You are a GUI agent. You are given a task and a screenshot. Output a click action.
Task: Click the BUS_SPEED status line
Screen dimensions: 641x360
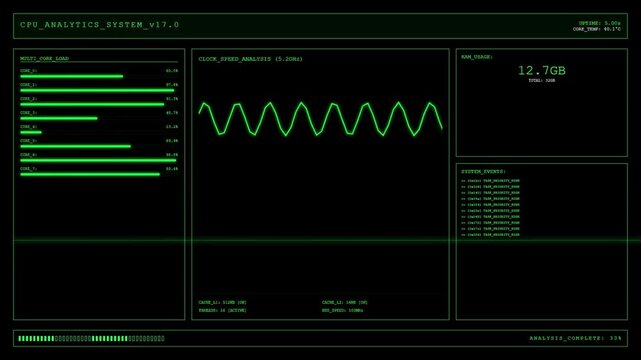342,311
